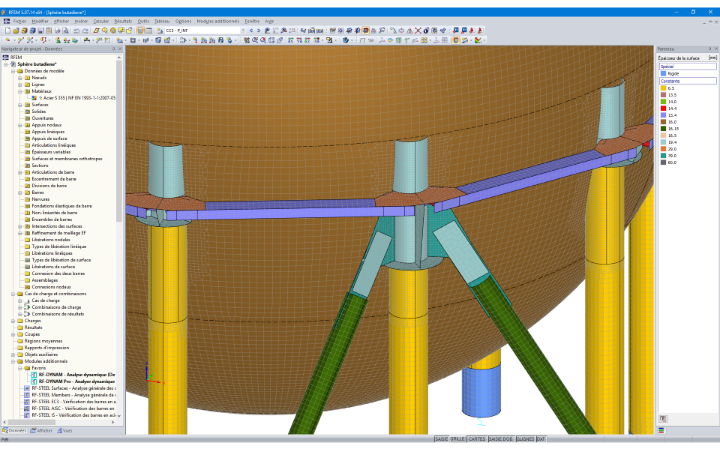Collapse the Données de modèle tree node
The width and height of the screenshot is (720, 450).
[13, 71]
